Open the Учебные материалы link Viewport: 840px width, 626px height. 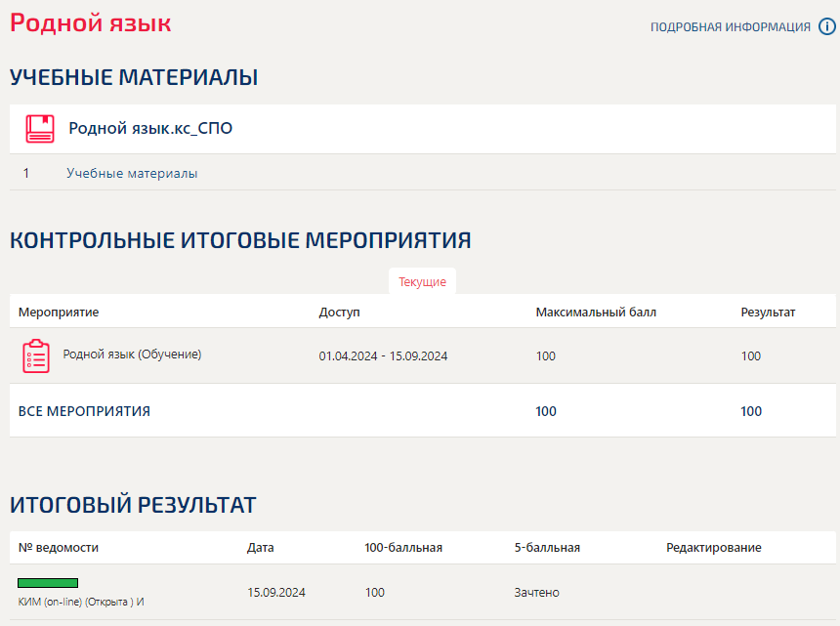coord(132,173)
